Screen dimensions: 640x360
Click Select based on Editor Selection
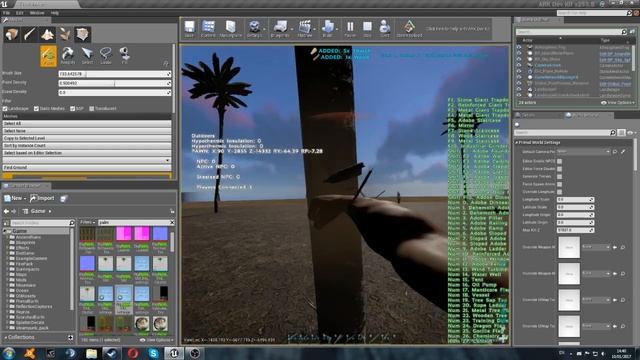point(87,153)
